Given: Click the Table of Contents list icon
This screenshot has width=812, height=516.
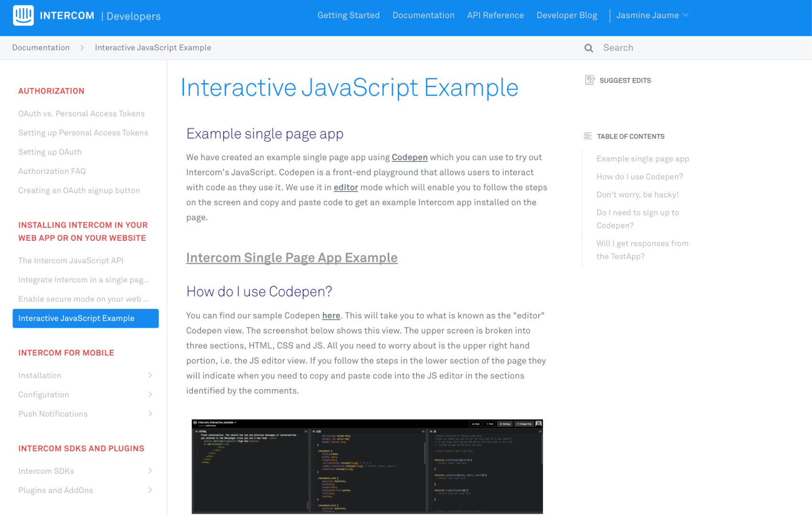Looking at the screenshot, I should (588, 136).
